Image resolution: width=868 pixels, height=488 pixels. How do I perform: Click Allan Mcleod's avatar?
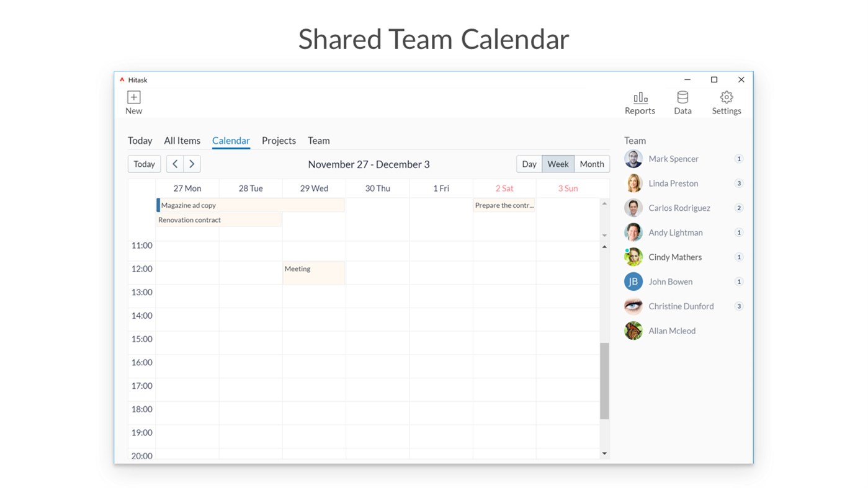[633, 331]
